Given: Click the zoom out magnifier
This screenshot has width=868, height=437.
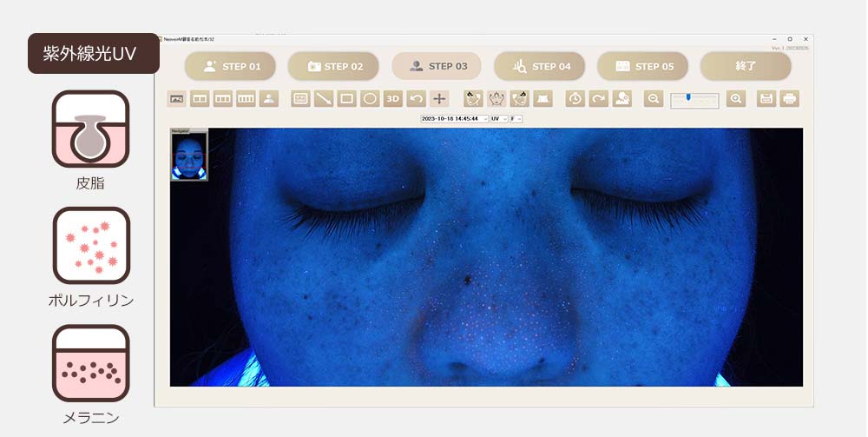Looking at the screenshot, I should tap(654, 99).
